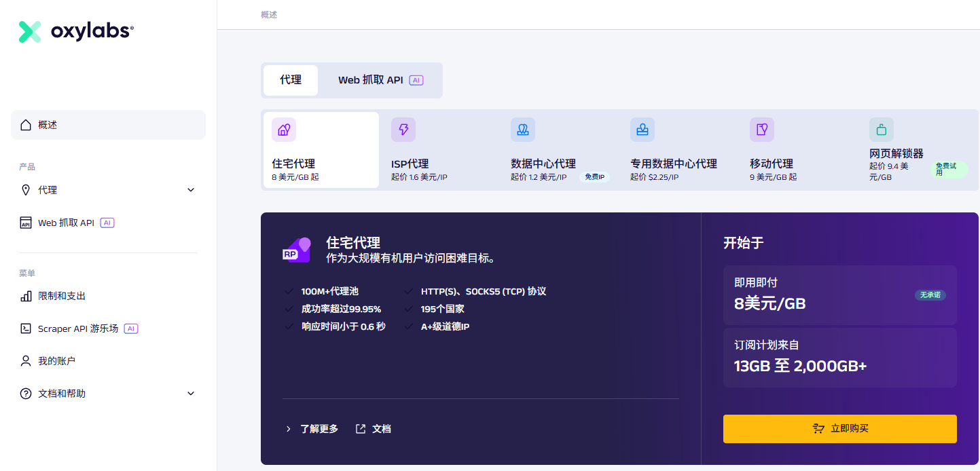Switch to the 代理 tab

click(291, 80)
